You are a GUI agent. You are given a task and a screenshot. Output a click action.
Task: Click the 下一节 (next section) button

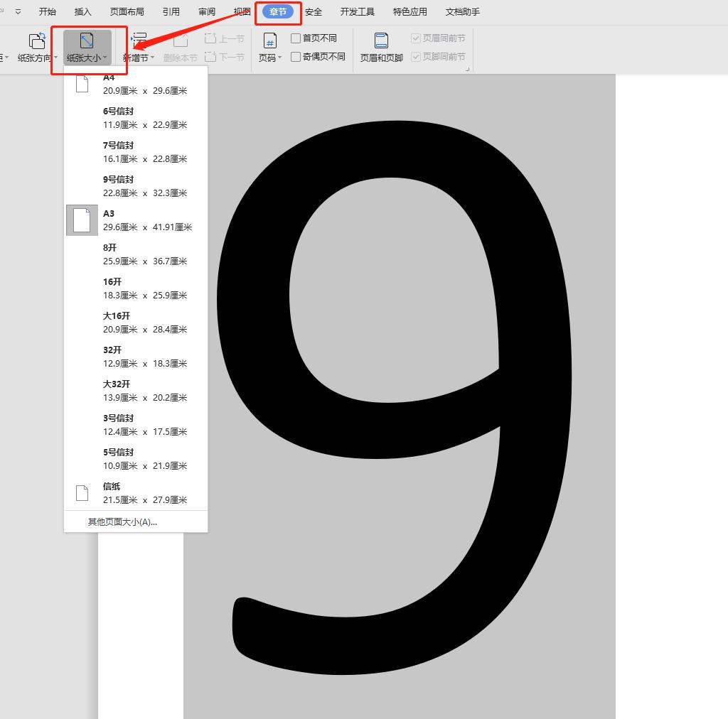(x=225, y=57)
